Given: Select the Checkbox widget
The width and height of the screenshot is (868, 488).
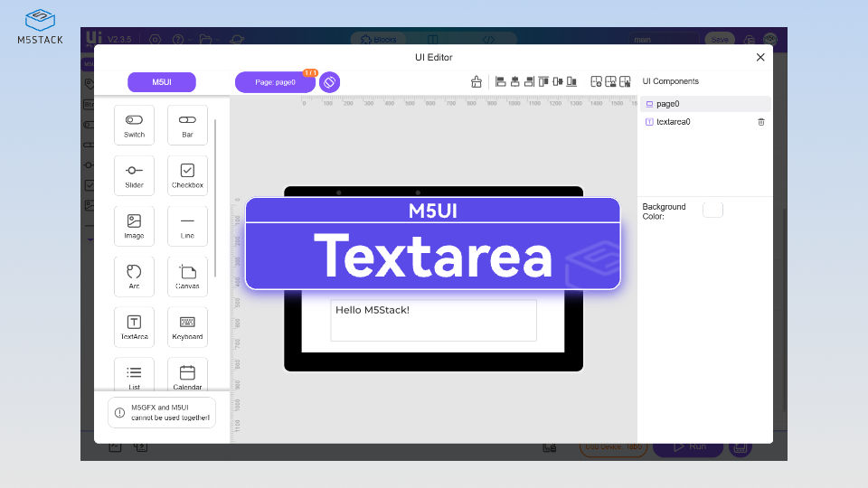Looking at the screenshot, I should (187, 175).
